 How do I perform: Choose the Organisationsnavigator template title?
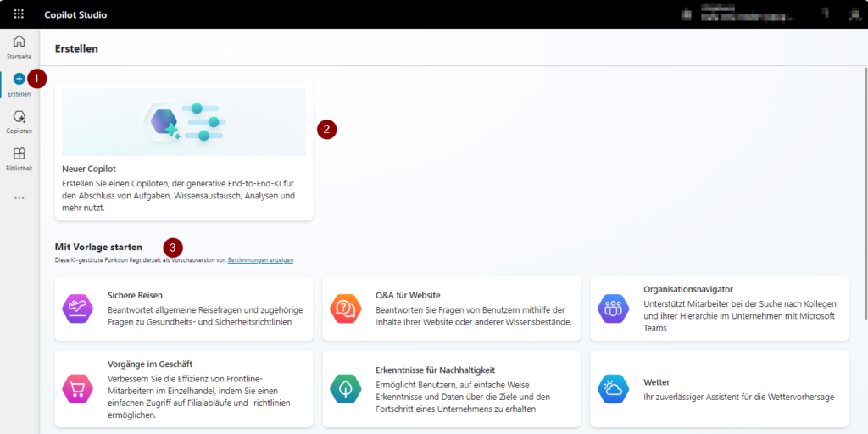coord(687,289)
